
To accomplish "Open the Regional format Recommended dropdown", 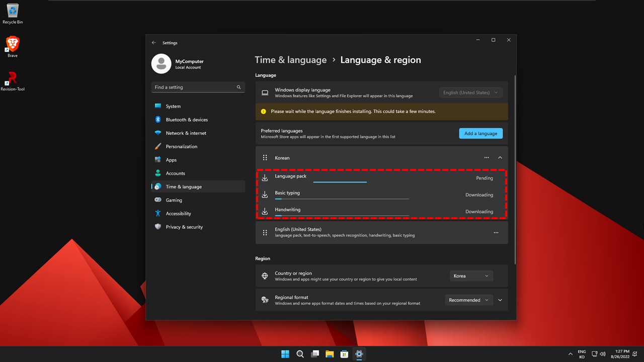I will (469, 300).
